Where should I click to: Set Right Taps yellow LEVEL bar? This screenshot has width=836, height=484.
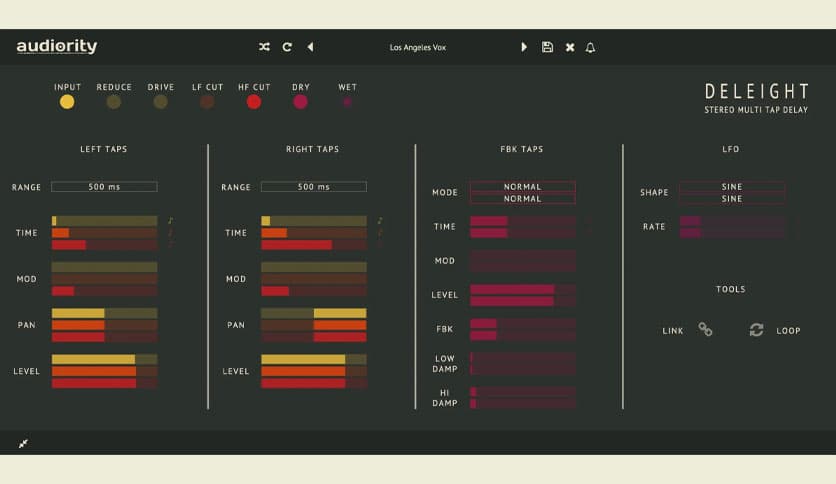tap(314, 359)
